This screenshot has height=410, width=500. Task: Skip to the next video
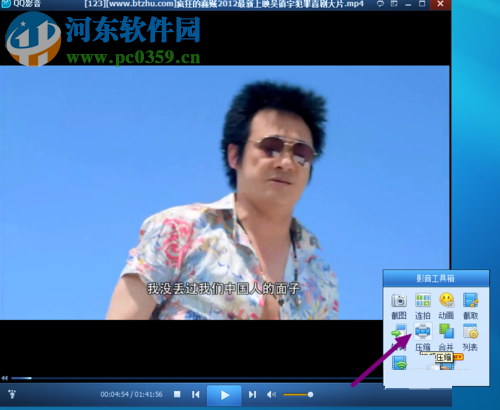(x=252, y=395)
